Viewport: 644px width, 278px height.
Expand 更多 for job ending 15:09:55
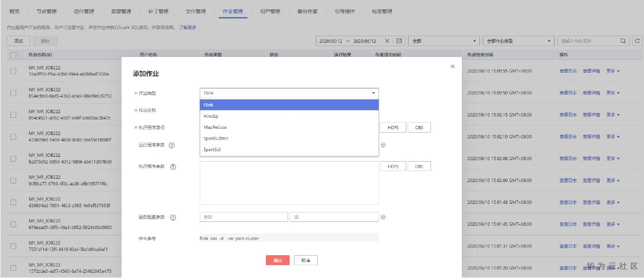click(x=613, y=71)
